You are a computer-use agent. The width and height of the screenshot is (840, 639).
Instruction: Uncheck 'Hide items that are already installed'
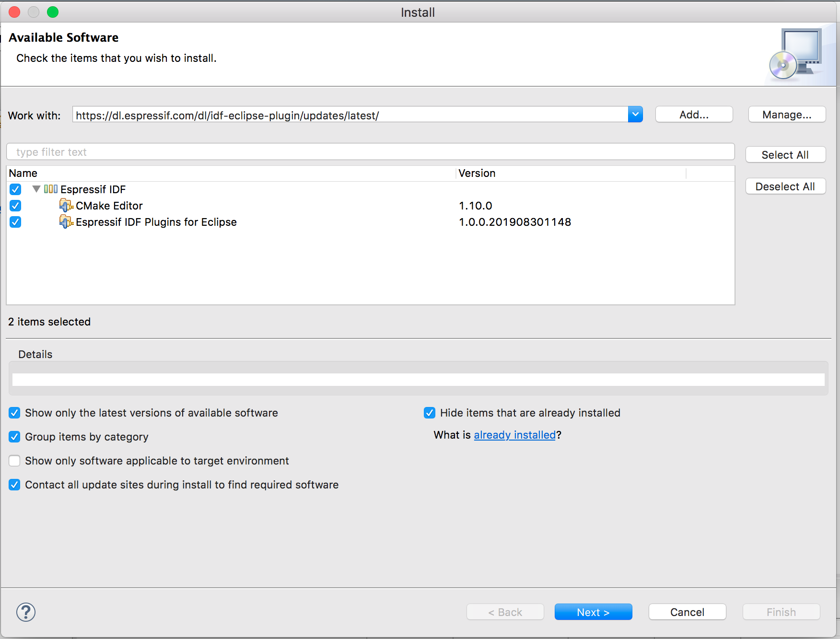[x=429, y=413]
